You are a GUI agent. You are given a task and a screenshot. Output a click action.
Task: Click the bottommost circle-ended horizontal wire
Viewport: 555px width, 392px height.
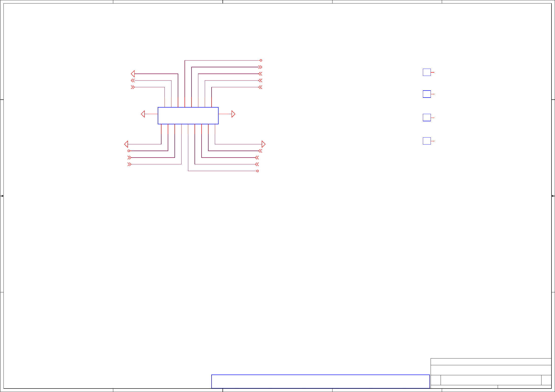pyautogui.click(x=222, y=171)
